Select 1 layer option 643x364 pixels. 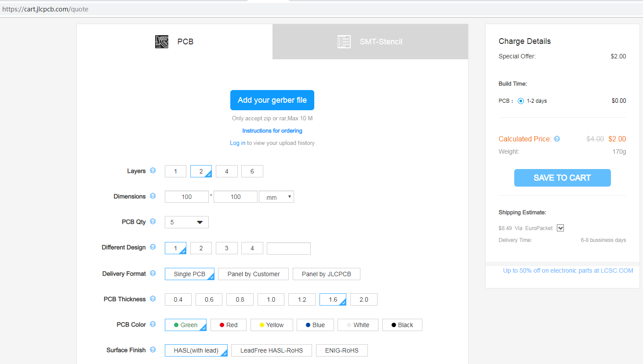point(175,171)
